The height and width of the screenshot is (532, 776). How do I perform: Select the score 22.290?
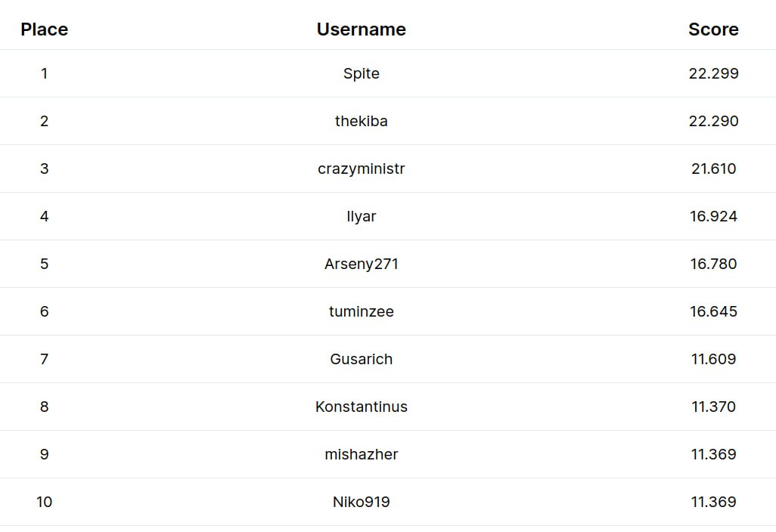click(713, 121)
